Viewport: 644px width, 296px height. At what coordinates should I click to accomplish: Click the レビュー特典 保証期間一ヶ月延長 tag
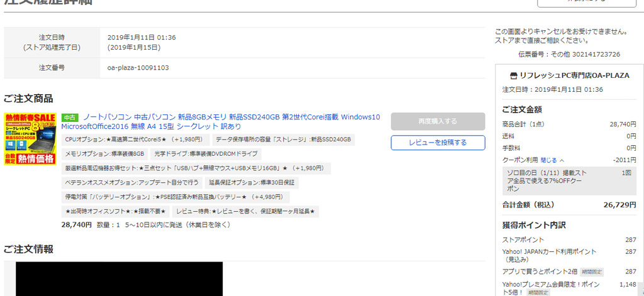246,212
